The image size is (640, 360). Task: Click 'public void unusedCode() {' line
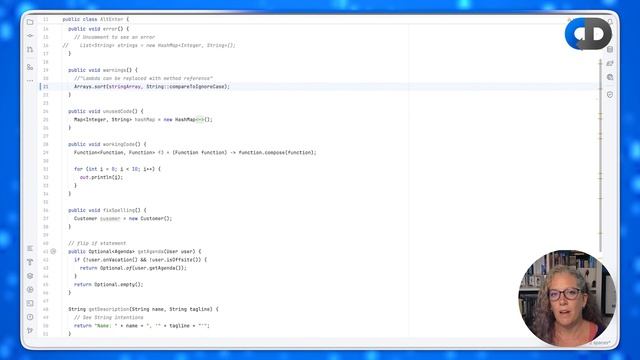click(106, 111)
